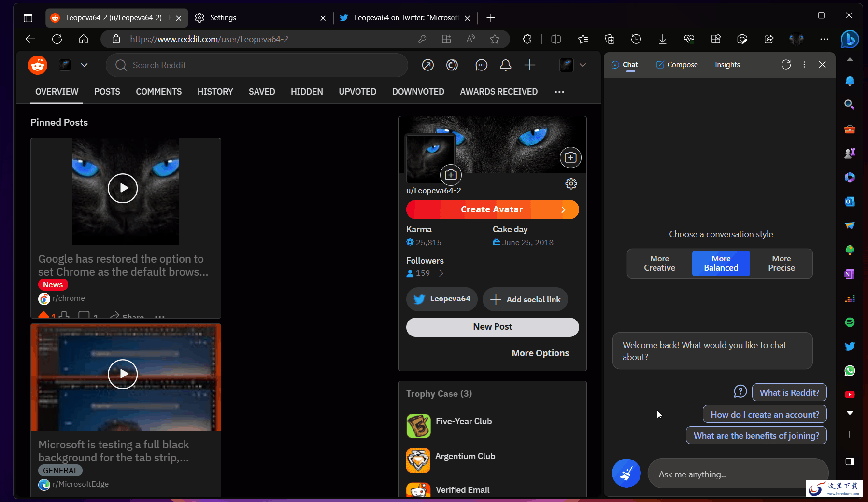This screenshot has width=868, height=502.
Task: Open the Settings browser tab
Action: pyautogui.click(x=261, y=18)
